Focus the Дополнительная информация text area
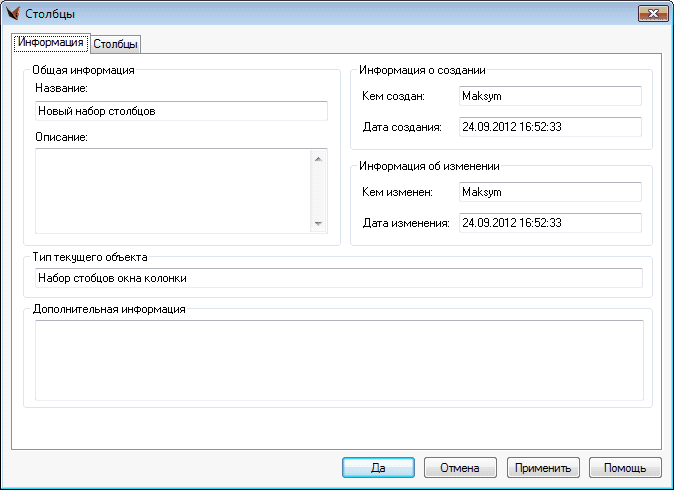674x490 pixels. tap(338, 360)
